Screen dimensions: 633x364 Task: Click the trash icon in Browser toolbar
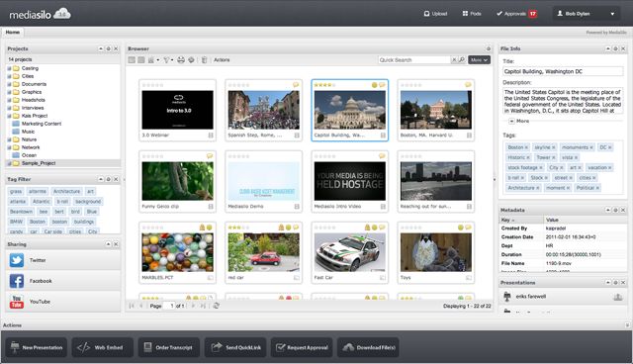point(205,60)
